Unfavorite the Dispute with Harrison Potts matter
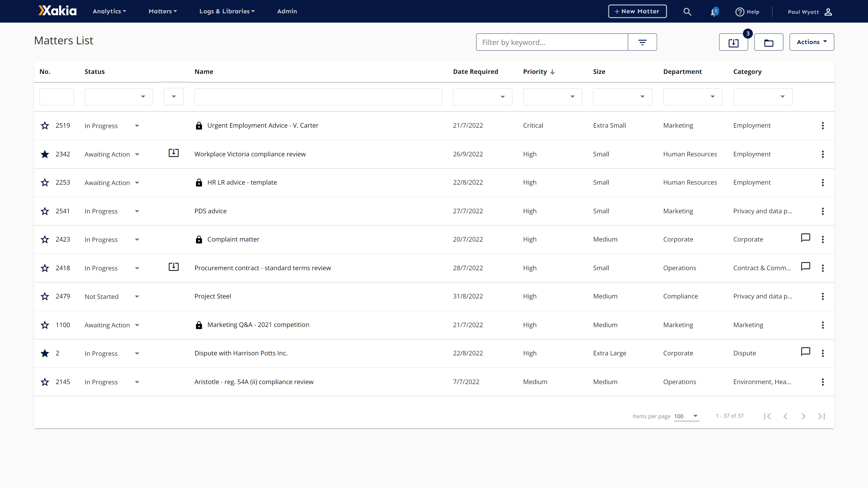Screen dimensions: 868x488 click(x=45, y=353)
